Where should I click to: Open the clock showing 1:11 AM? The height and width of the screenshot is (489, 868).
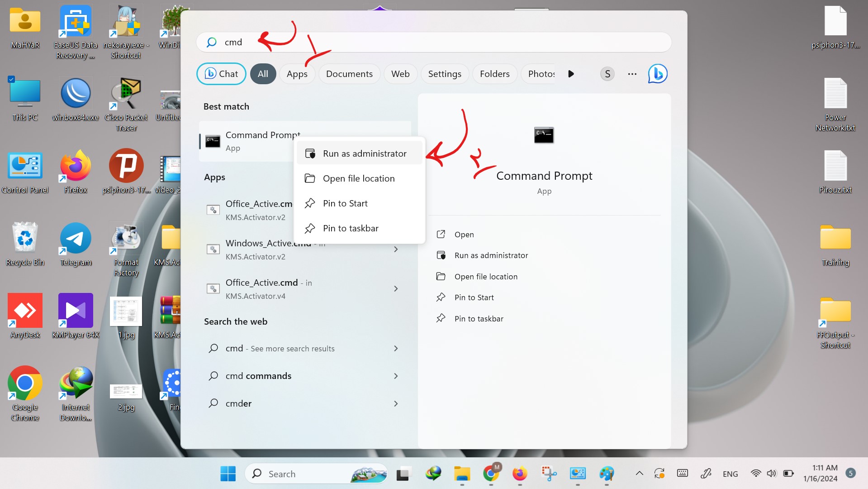(821, 473)
